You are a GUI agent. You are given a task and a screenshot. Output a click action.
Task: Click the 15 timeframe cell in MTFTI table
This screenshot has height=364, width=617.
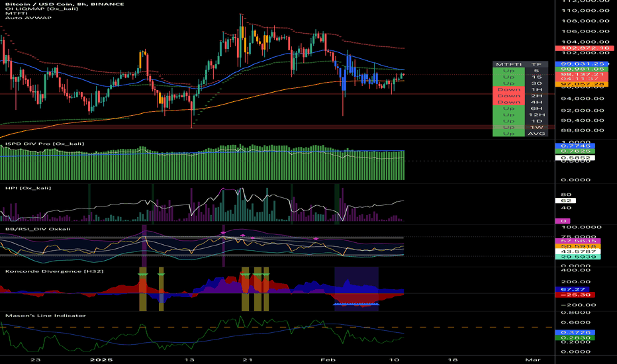click(x=536, y=77)
